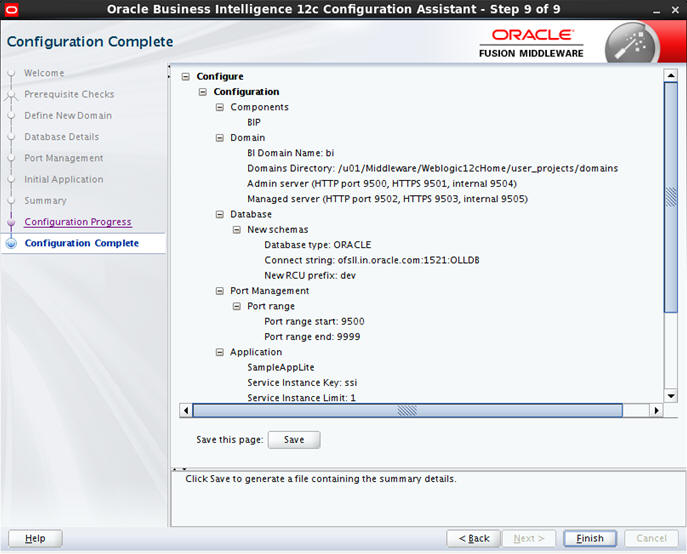Select Database Details step
687x554 pixels.
61,137
